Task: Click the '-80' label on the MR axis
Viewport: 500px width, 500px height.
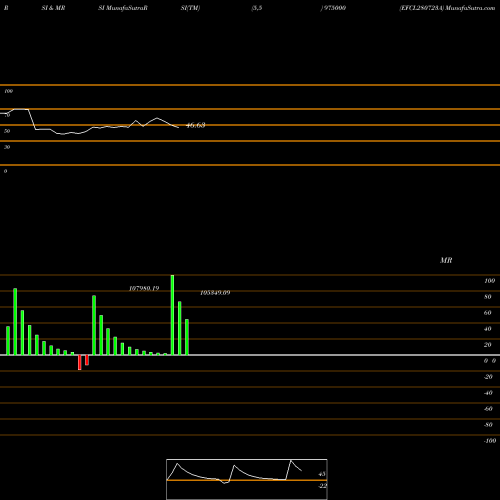Action: [x=488, y=425]
